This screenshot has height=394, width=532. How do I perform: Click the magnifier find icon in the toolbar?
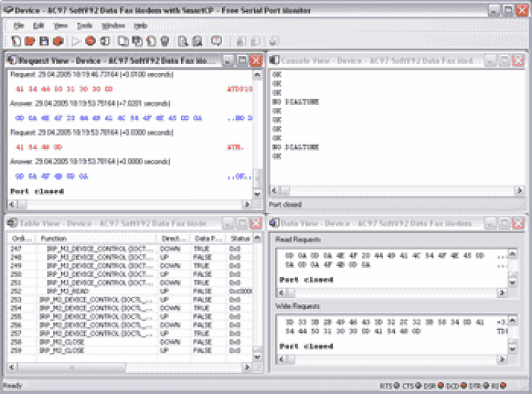coord(183,41)
